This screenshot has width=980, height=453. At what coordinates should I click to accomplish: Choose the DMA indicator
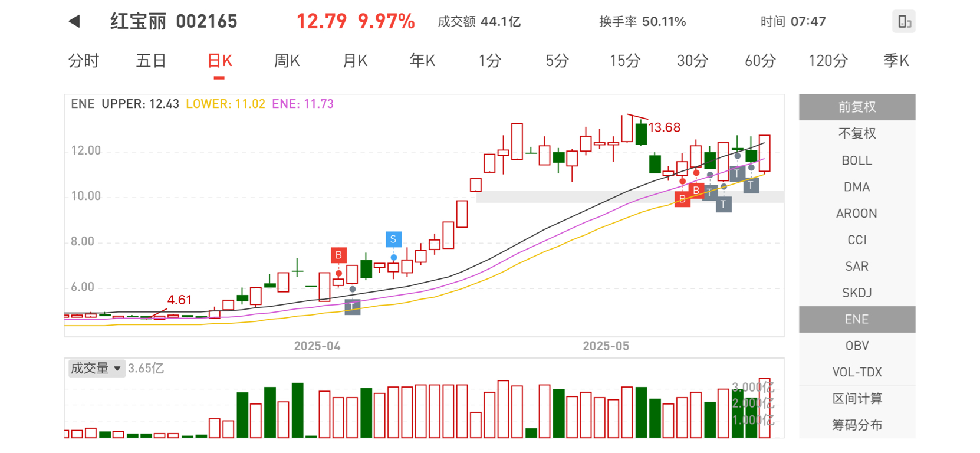point(857,187)
